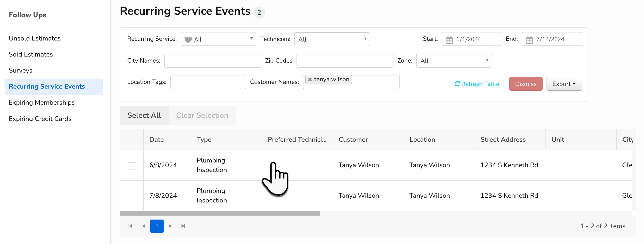This screenshot has width=644, height=244.
Task: Open the Surveys section
Action: [x=20, y=70]
